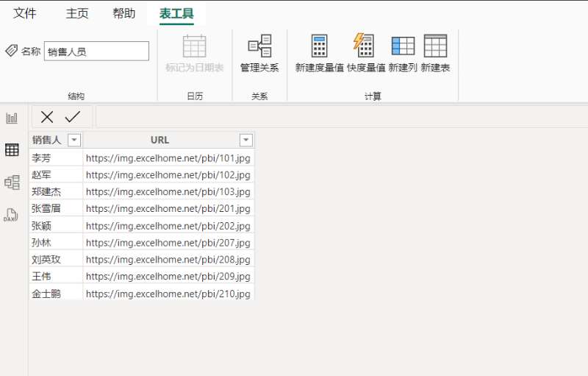Open DAX query view in sidebar
Viewport: 588px width, 376px height.
11,215
